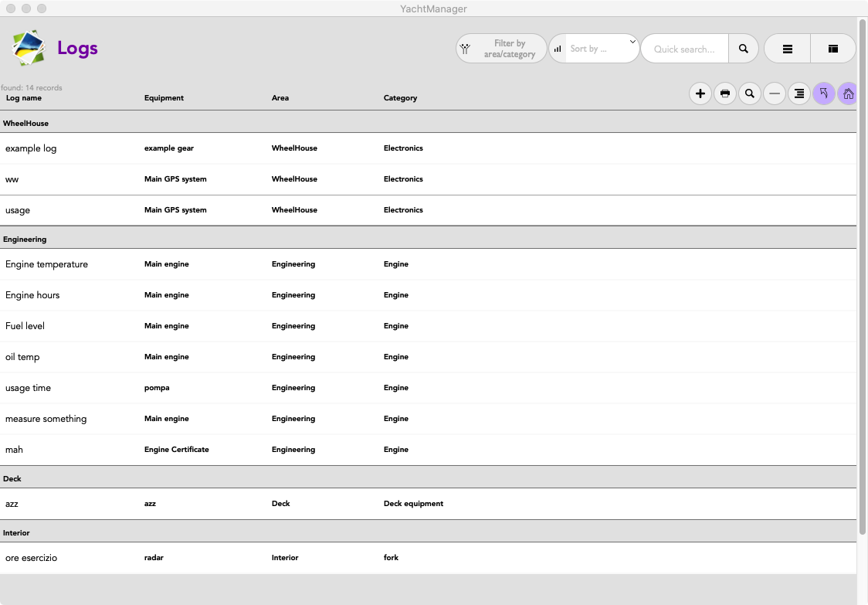
Task: Switch to list view layout
Action: point(788,49)
